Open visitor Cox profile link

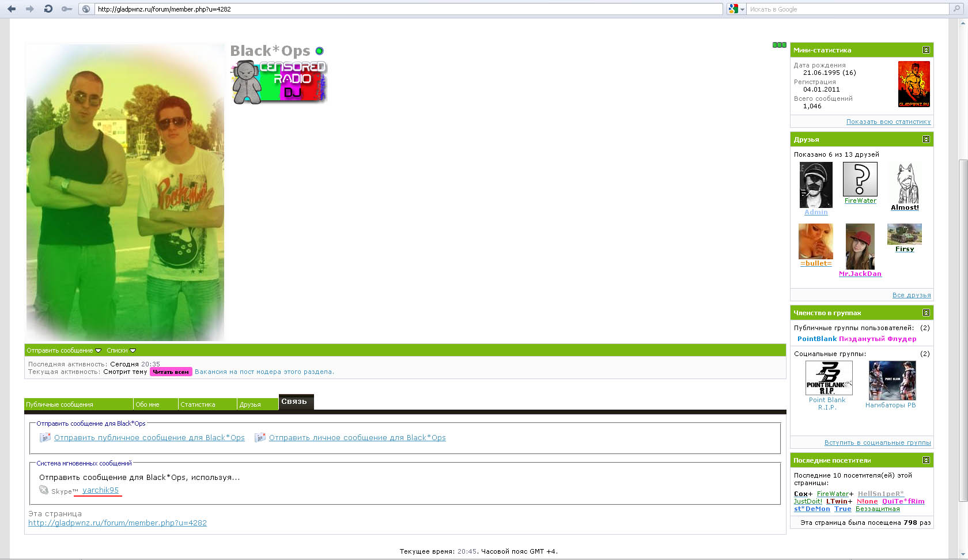[801, 494]
